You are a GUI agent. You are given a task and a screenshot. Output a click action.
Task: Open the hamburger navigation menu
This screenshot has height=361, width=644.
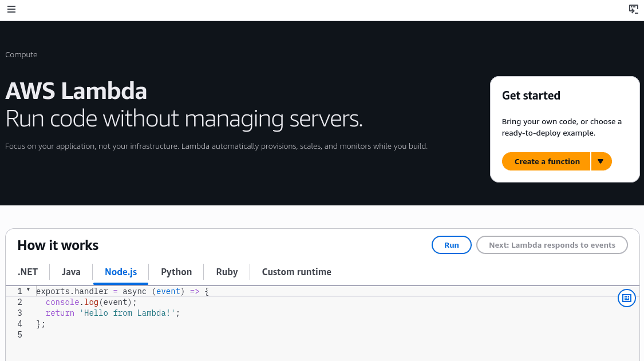click(11, 9)
